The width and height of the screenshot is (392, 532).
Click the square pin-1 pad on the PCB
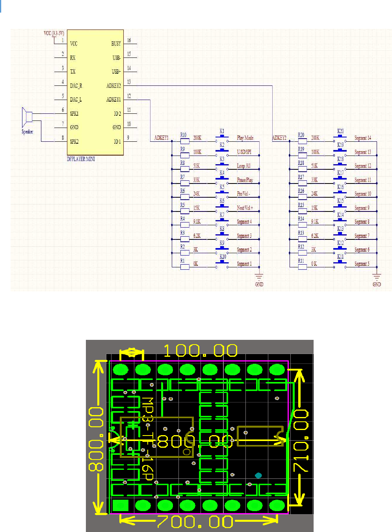click(x=121, y=505)
